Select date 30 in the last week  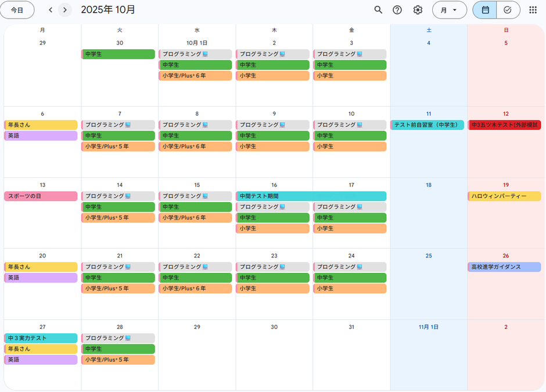click(274, 327)
